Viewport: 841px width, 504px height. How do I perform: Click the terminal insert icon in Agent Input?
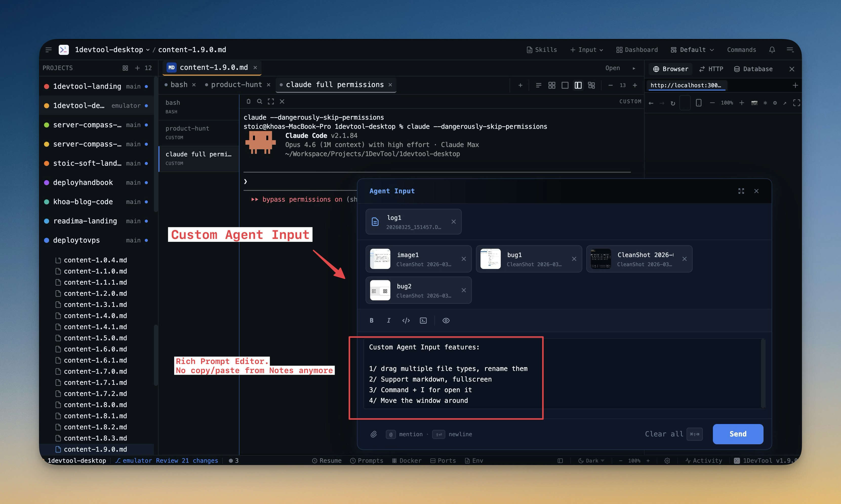tap(423, 320)
